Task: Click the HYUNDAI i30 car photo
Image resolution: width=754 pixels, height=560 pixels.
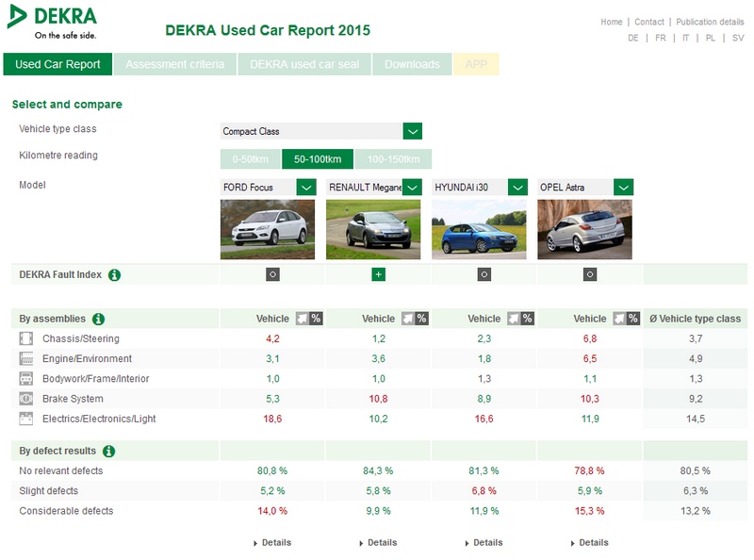Action: 479,229
